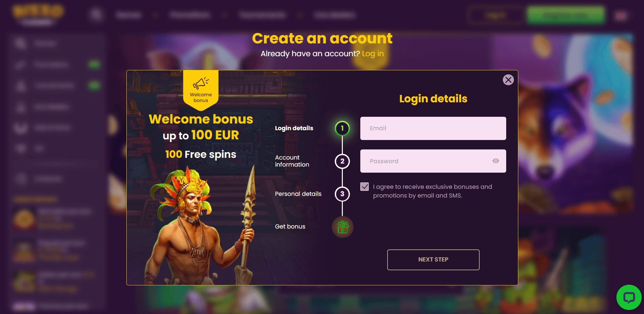This screenshot has height=314, width=644.
Task: Select step 3 circle for Personal details
Action: pos(342,194)
